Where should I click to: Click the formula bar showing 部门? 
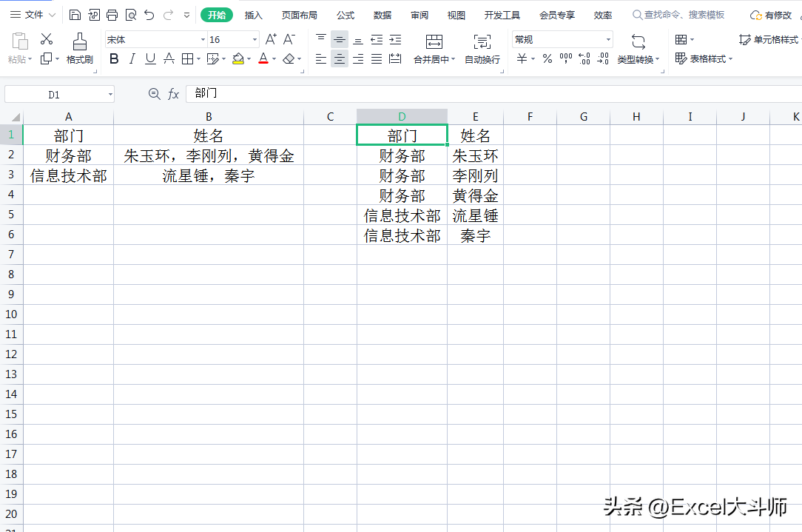pyautogui.click(x=493, y=93)
